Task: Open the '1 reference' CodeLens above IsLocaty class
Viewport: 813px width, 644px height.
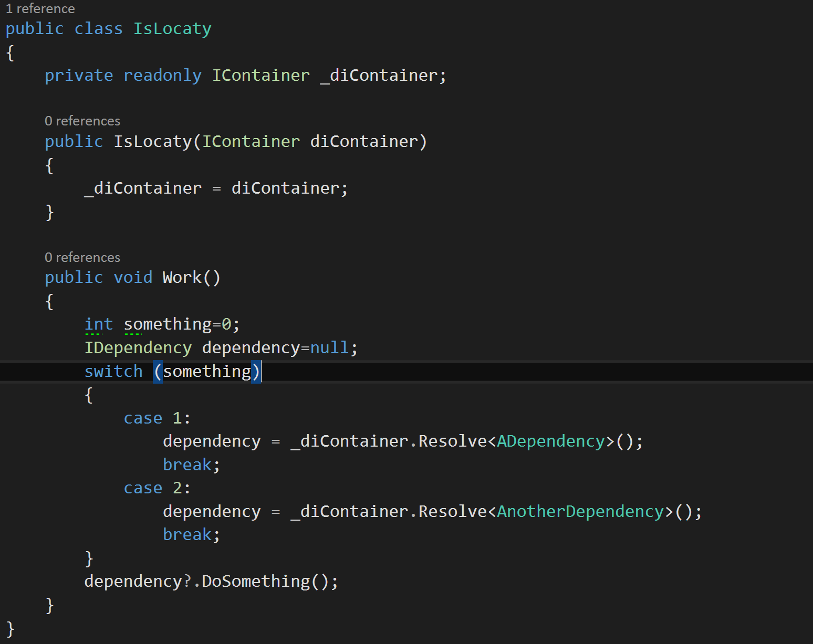Action: (x=40, y=8)
